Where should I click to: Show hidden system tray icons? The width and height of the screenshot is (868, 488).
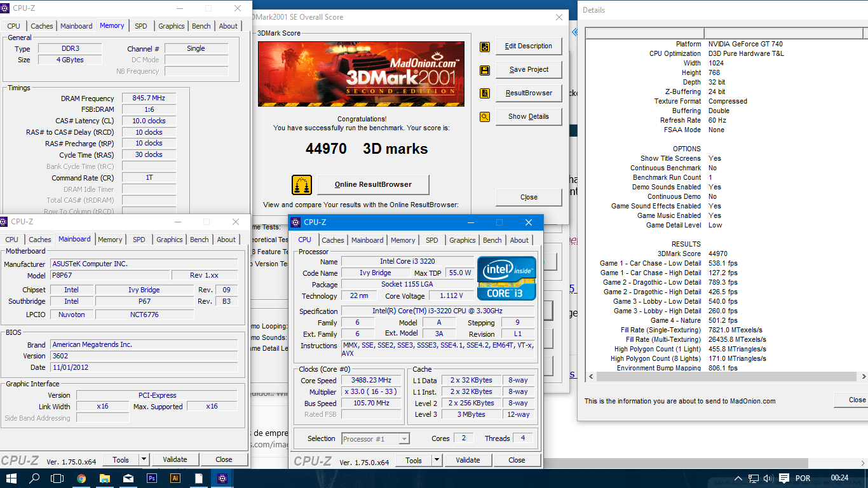click(738, 478)
